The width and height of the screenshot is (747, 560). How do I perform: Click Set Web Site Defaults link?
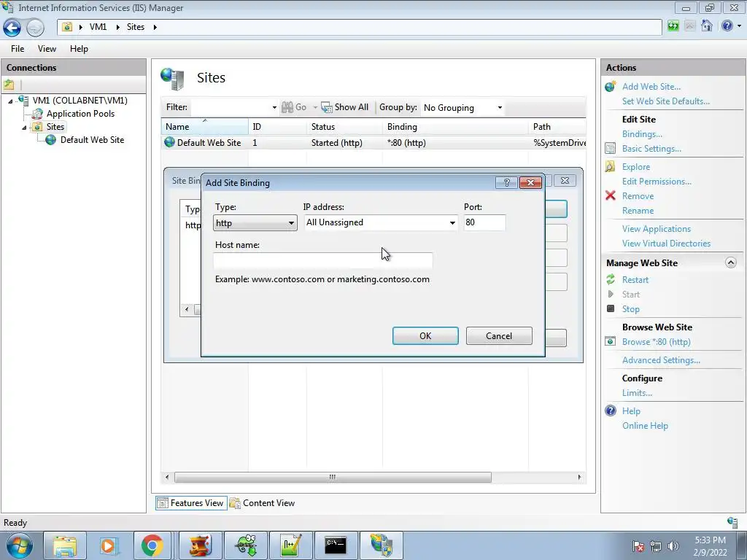click(665, 101)
